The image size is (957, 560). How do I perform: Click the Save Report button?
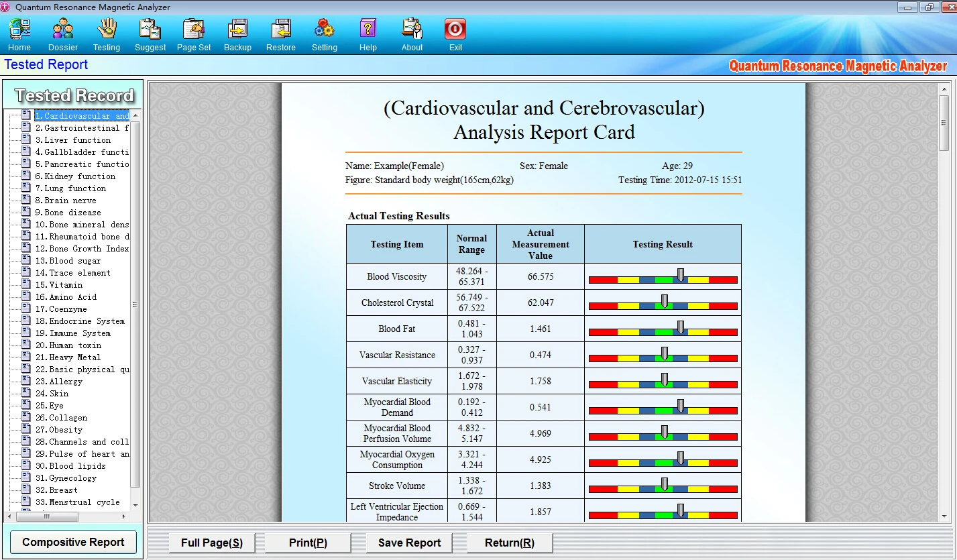tap(409, 543)
